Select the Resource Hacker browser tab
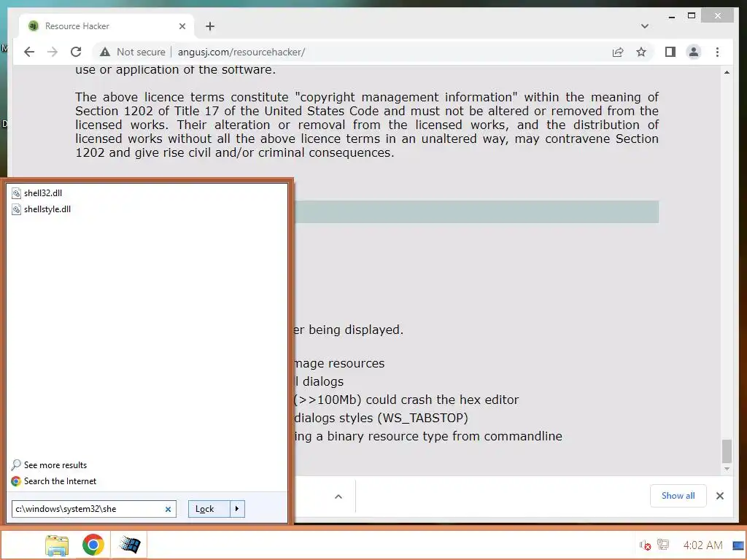 tap(106, 26)
